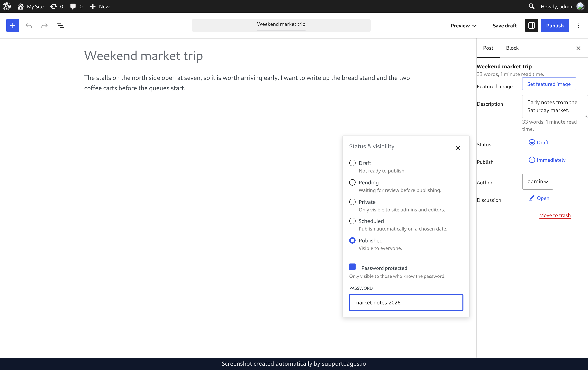This screenshot has width=588, height=370.
Task: Toggle the settings sidebar icon
Action: pos(531,25)
